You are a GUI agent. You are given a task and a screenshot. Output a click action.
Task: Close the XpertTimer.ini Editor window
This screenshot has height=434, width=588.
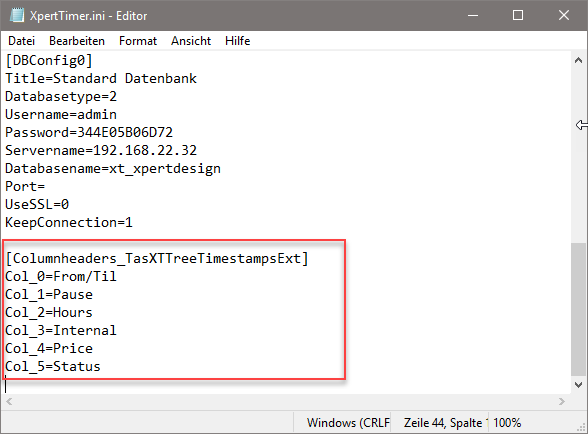(x=564, y=15)
